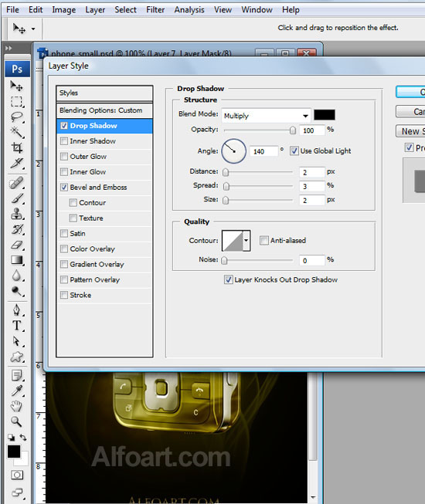Activate the Horizontal Type tool
Screen dimensions: 425x504
[17, 326]
